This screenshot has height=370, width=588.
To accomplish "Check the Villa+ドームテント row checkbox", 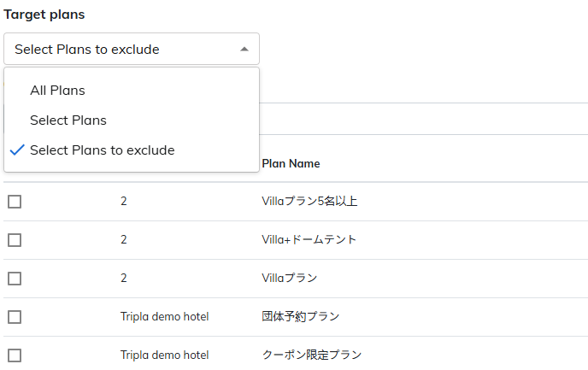I will (x=15, y=240).
